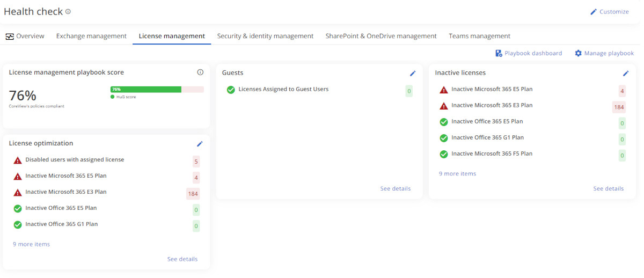Select Security & identity management tab
The height and width of the screenshot is (278, 644).
point(265,36)
